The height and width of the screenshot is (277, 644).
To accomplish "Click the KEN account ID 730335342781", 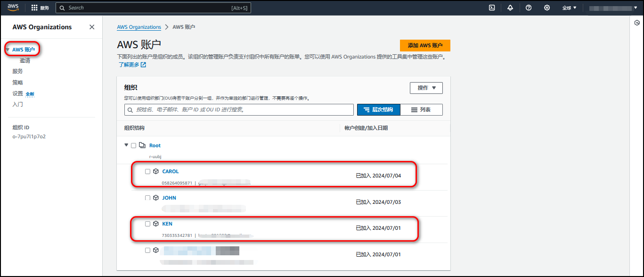I will (177, 235).
